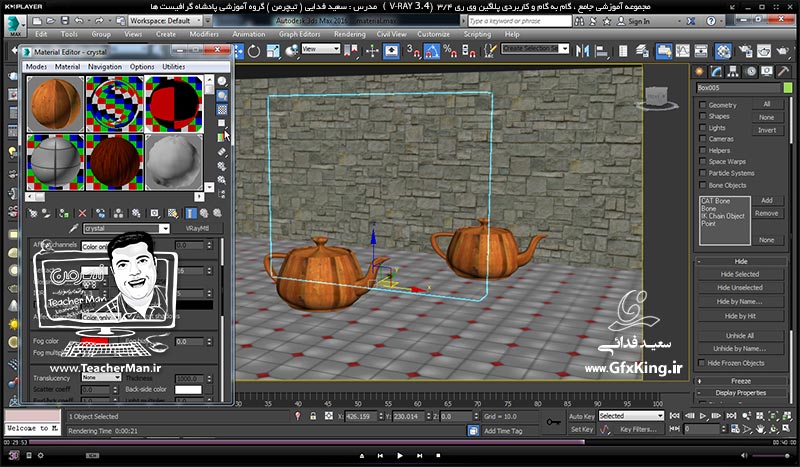Open the Modifiers menu
Image resolution: width=800 pixels, height=467 pixels.
tap(204, 34)
